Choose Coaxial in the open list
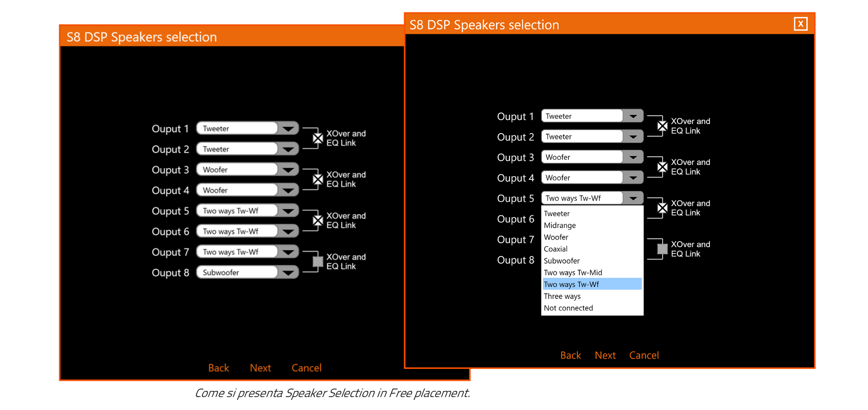Viewport: 868px width, 410px height. click(555, 249)
